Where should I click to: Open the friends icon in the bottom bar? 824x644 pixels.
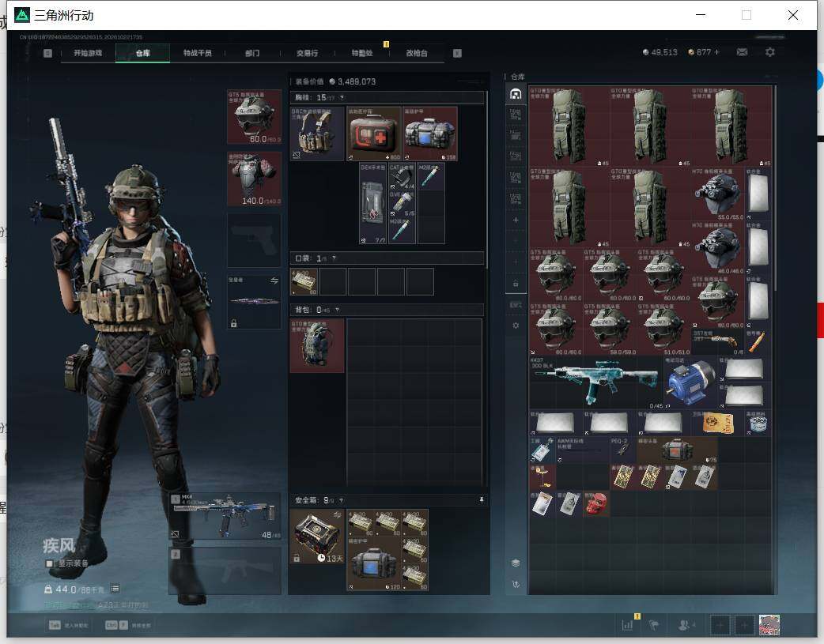click(x=686, y=624)
